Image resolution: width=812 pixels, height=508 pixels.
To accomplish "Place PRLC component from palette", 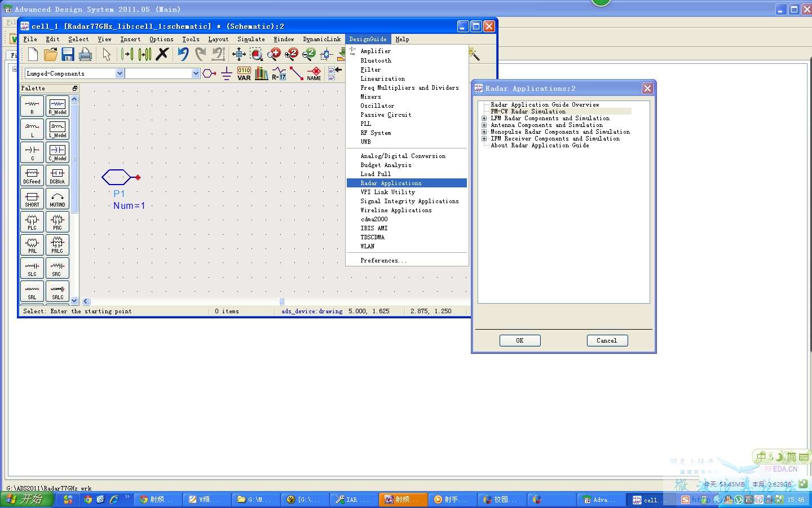I will pyautogui.click(x=58, y=245).
